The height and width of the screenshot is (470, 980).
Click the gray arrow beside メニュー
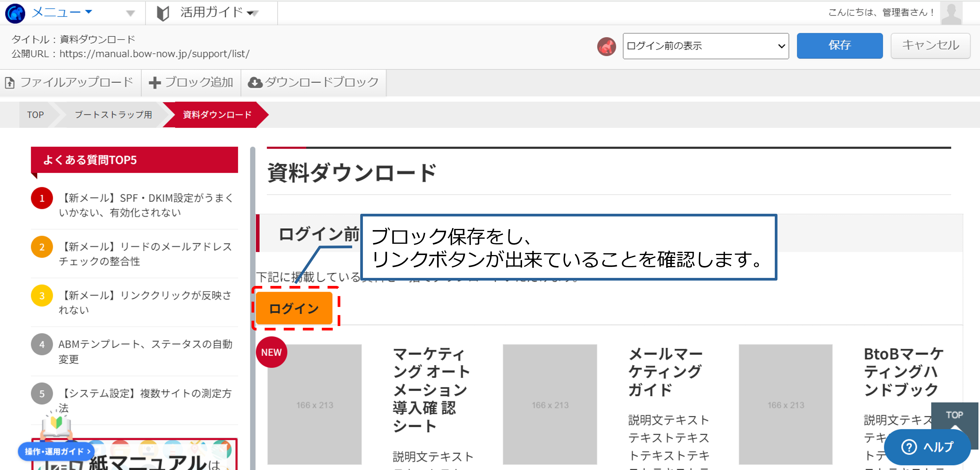130,13
